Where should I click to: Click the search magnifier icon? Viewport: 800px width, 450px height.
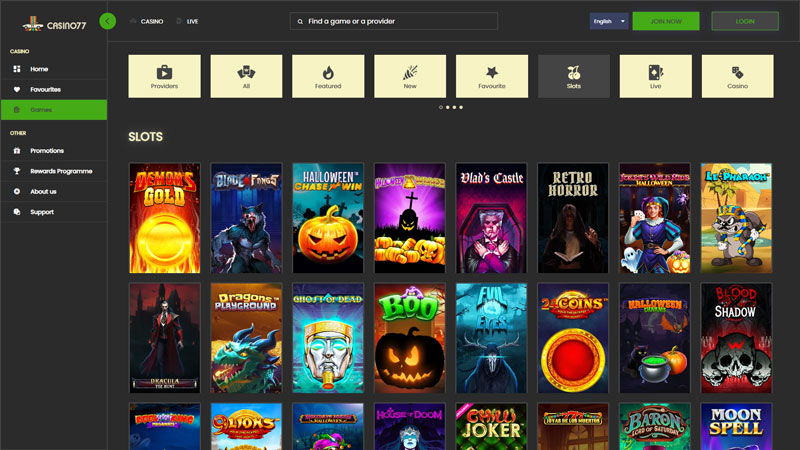(300, 21)
